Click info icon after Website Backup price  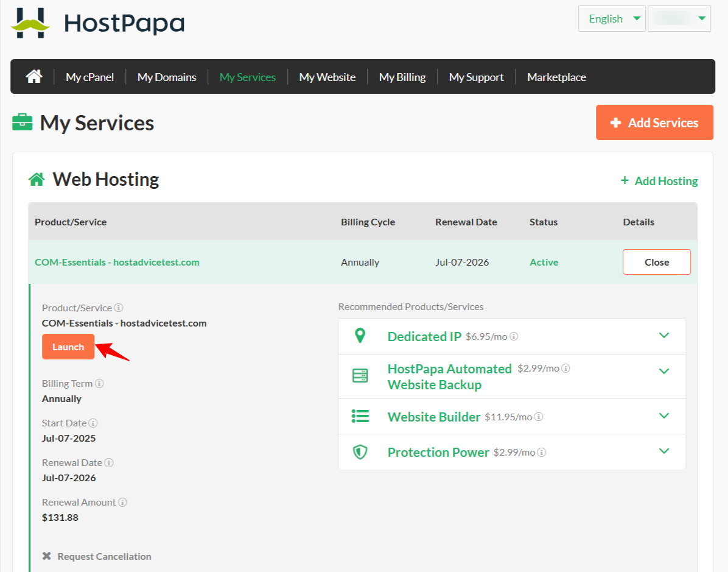[565, 369]
